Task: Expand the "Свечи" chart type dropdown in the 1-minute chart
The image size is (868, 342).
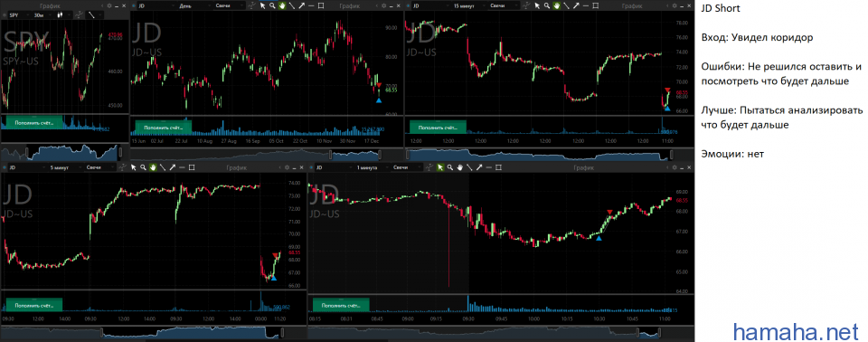Action: pos(407,166)
